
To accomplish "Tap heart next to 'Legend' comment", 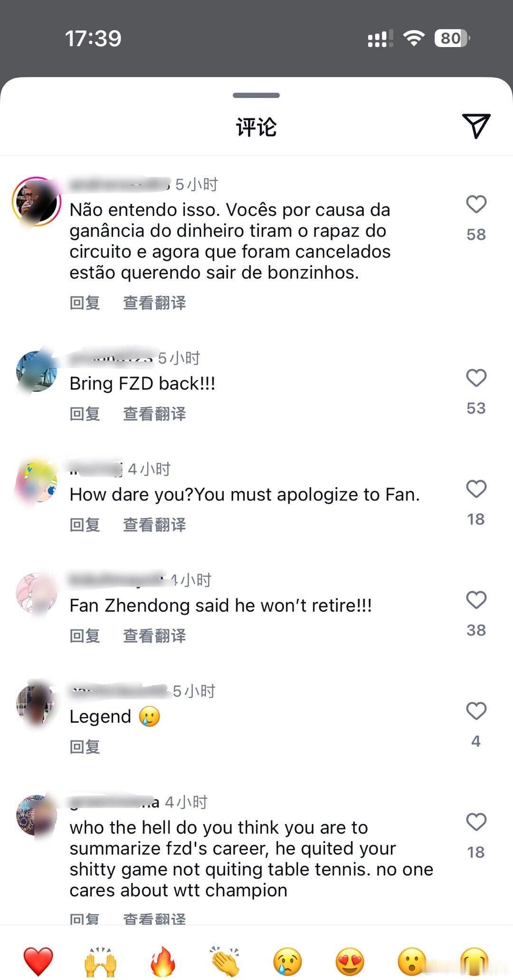I will point(476,711).
